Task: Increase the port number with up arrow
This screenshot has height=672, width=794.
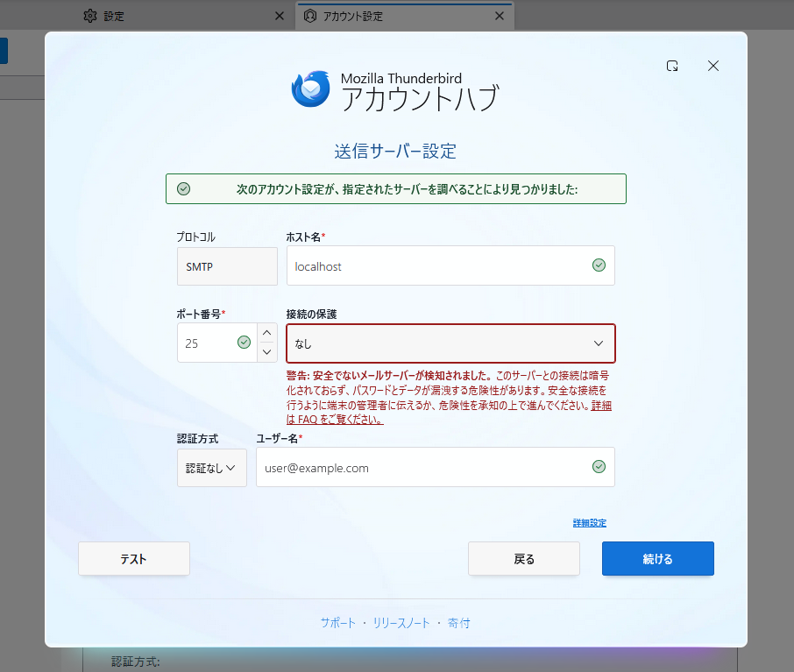Action: click(267, 333)
